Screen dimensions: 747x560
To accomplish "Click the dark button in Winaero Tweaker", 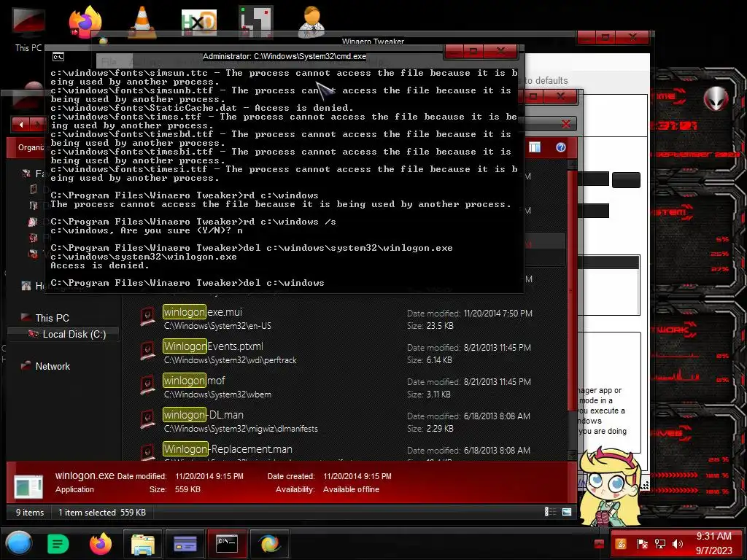I will click(x=626, y=180).
